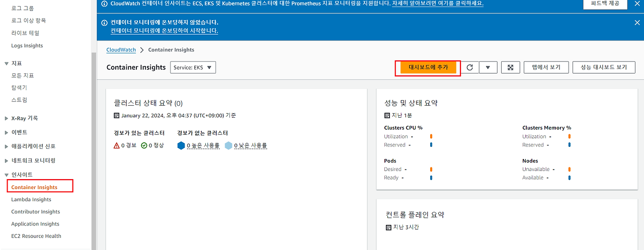
Task: Expand the 이벤트 sidebar section
Action: [7, 132]
